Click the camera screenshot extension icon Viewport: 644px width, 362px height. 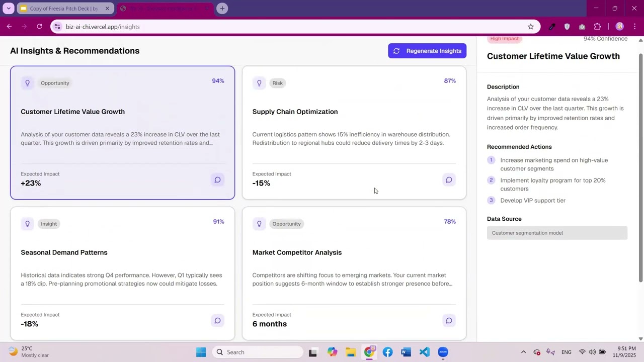(x=582, y=27)
